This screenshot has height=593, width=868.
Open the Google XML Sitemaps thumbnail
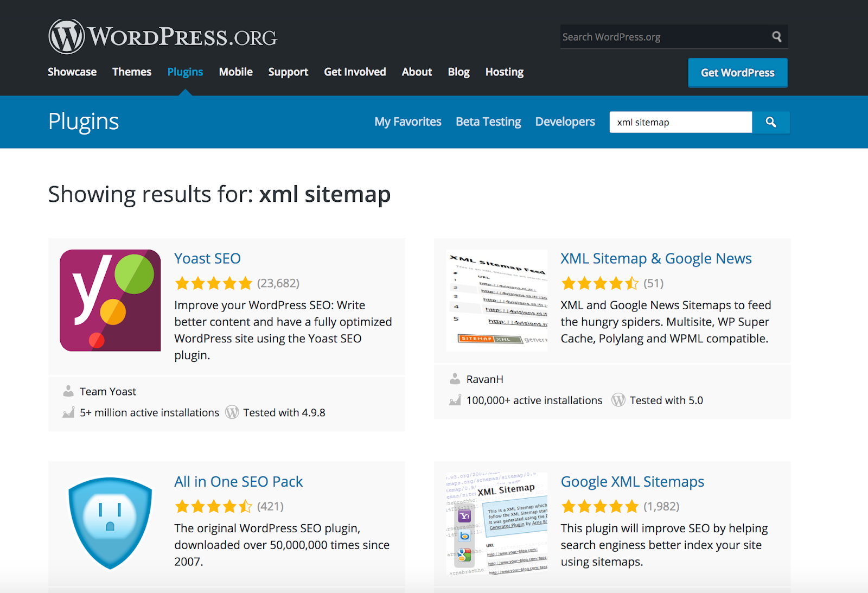click(497, 523)
